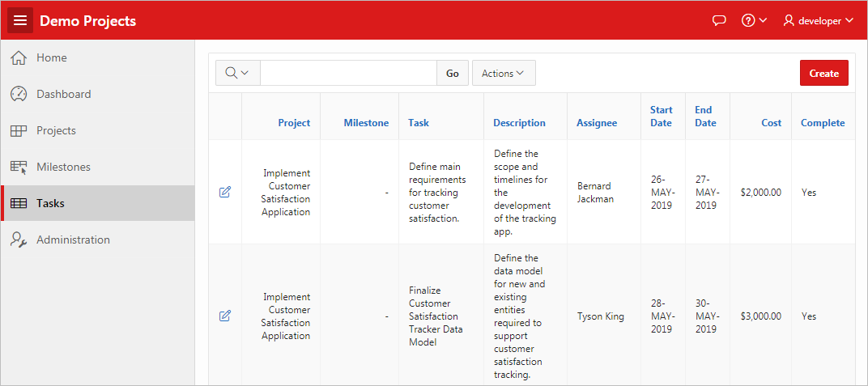Click the Complete column header
The width and height of the screenshot is (868, 386).
point(823,123)
